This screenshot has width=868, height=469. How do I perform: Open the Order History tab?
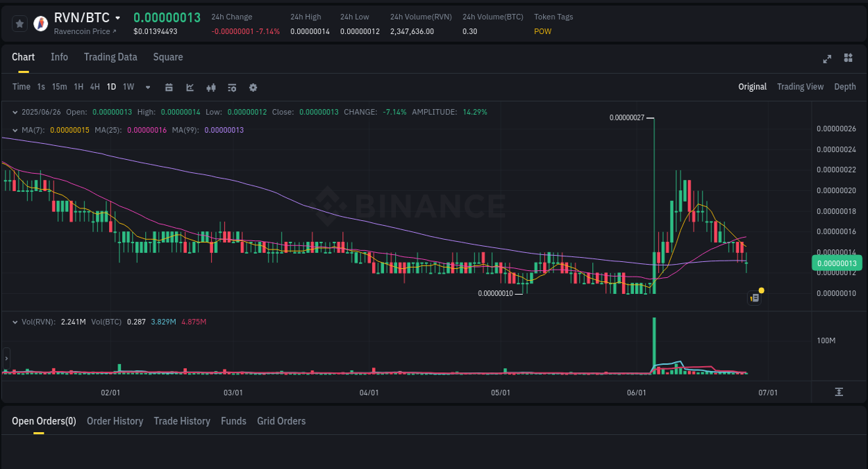pyautogui.click(x=115, y=421)
